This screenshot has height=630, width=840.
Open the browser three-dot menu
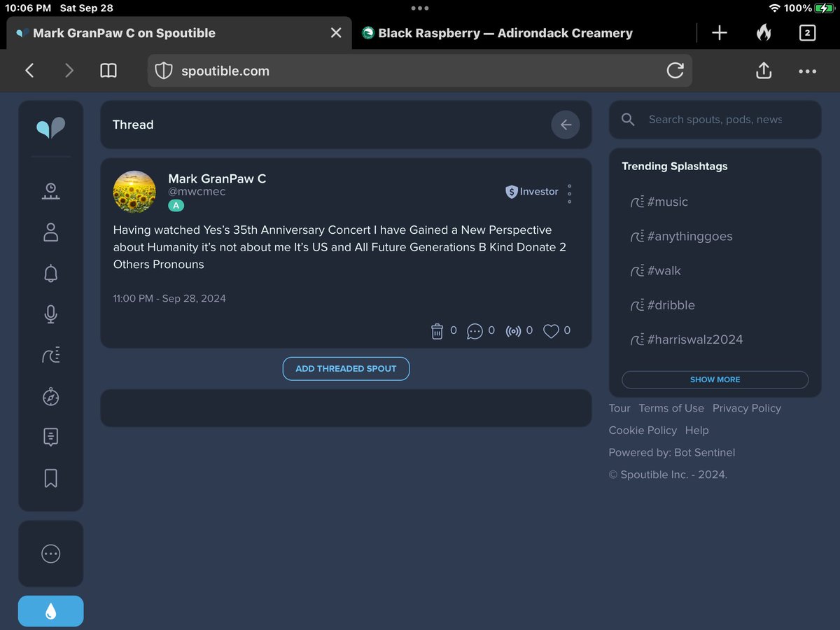(807, 71)
